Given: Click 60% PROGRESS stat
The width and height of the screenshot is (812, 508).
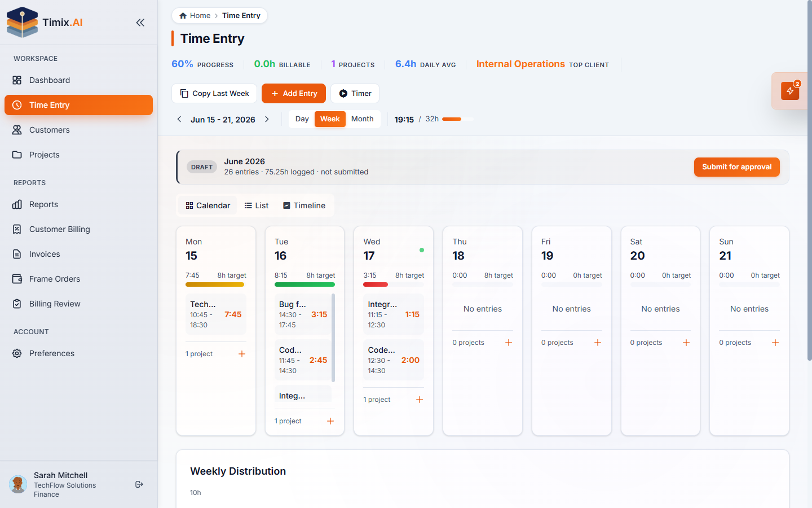Looking at the screenshot, I should click(202, 64).
